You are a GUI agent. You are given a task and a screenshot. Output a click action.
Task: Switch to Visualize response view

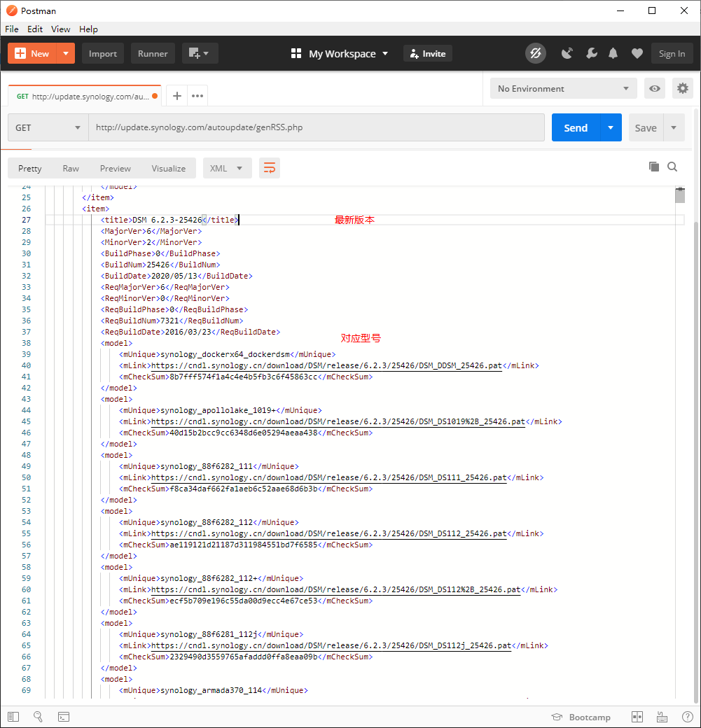[x=169, y=169]
